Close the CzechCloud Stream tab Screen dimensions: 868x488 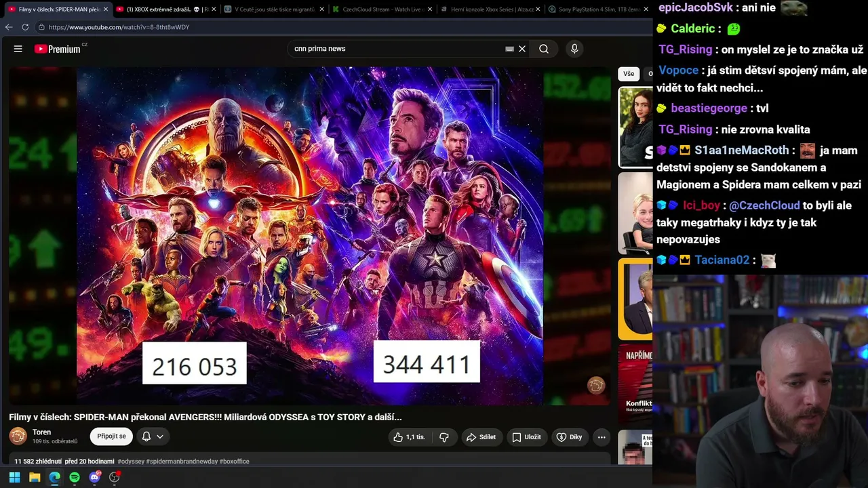430,9
